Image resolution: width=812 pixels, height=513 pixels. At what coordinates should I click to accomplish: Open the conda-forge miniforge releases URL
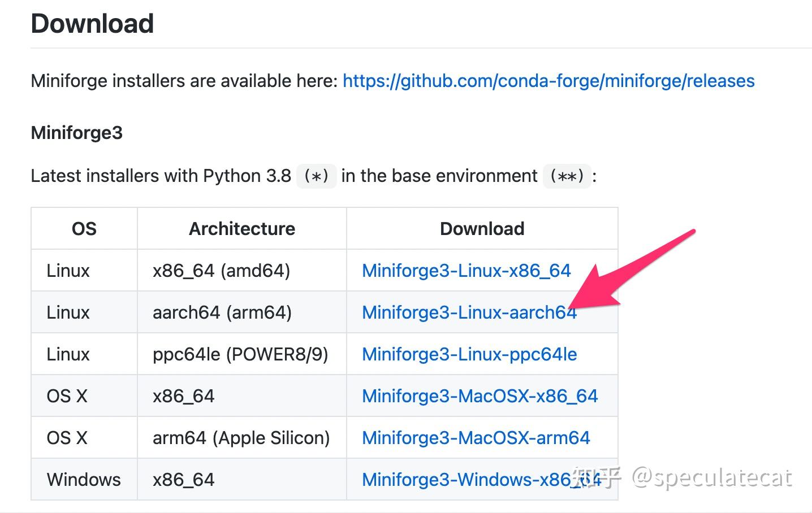coord(548,81)
